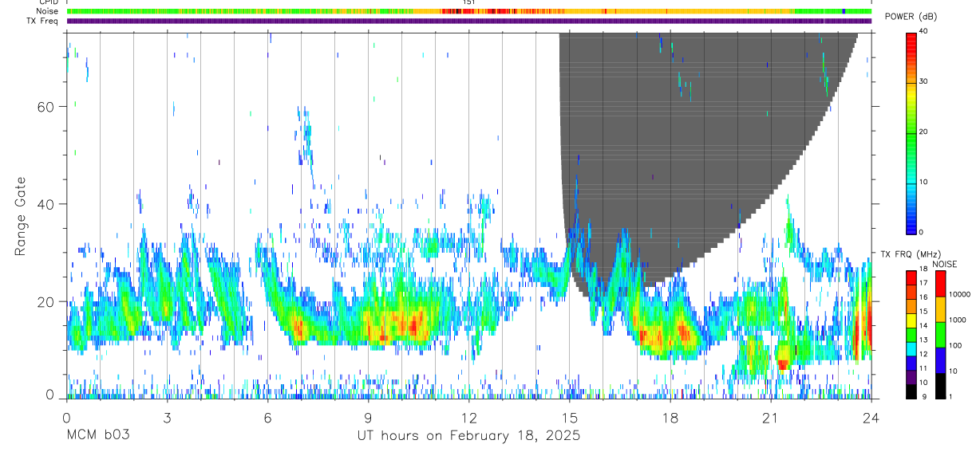Image resolution: width=980 pixels, height=452 pixels.
Task: Click the 'POWER (dB)' legend title
Action: pos(911,17)
